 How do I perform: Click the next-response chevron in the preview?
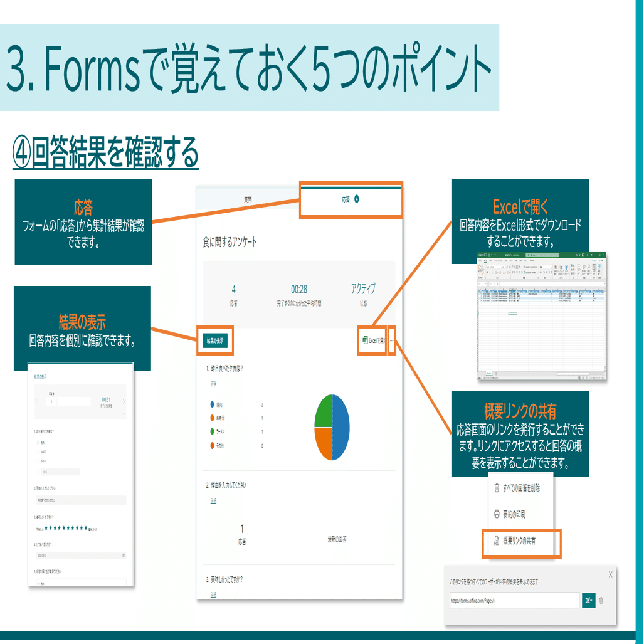[124, 401]
